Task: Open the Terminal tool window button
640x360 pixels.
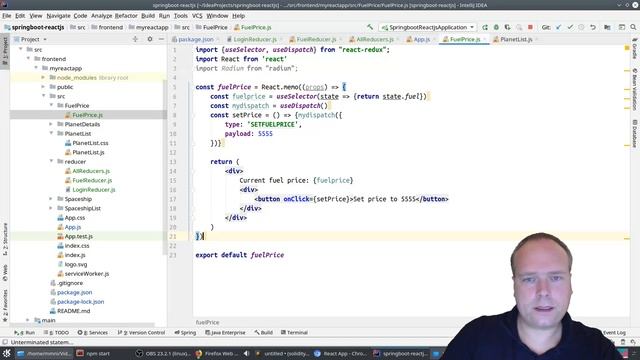Action: 294,333
